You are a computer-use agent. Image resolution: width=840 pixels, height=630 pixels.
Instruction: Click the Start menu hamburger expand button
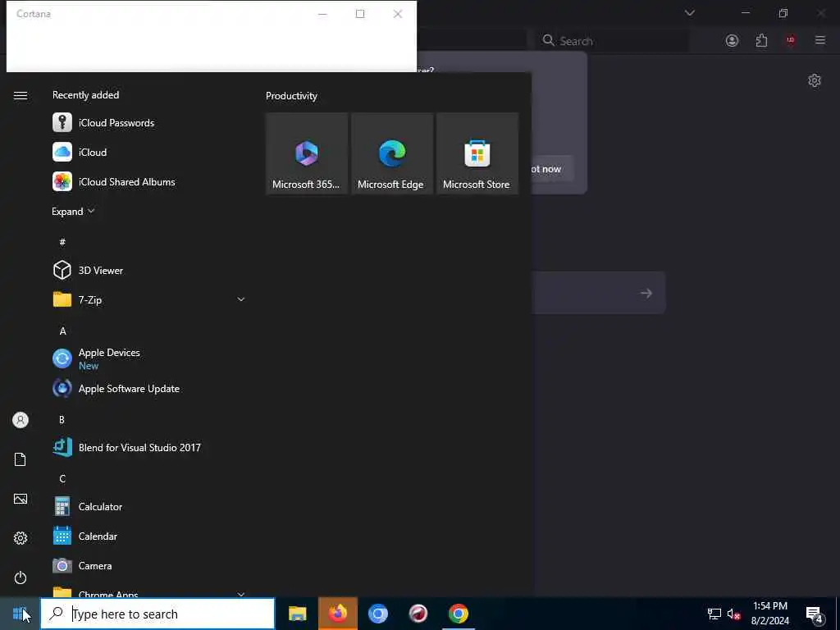tap(21, 95)
